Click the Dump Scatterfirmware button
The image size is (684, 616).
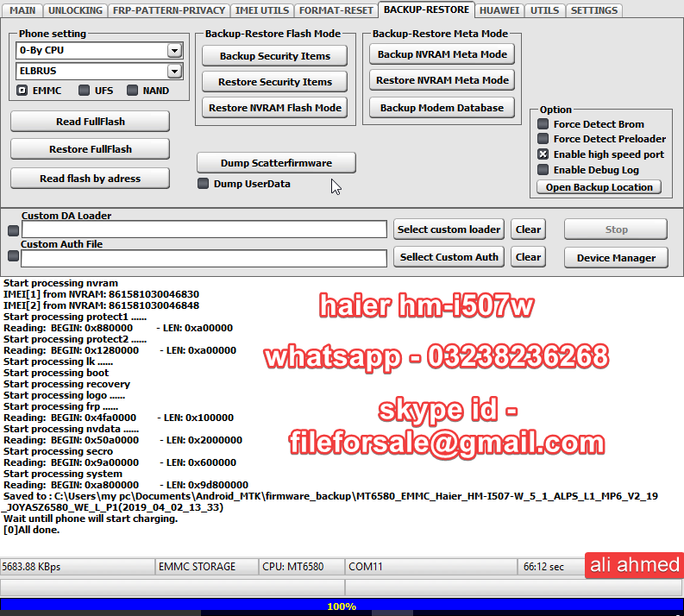(276, 163)
